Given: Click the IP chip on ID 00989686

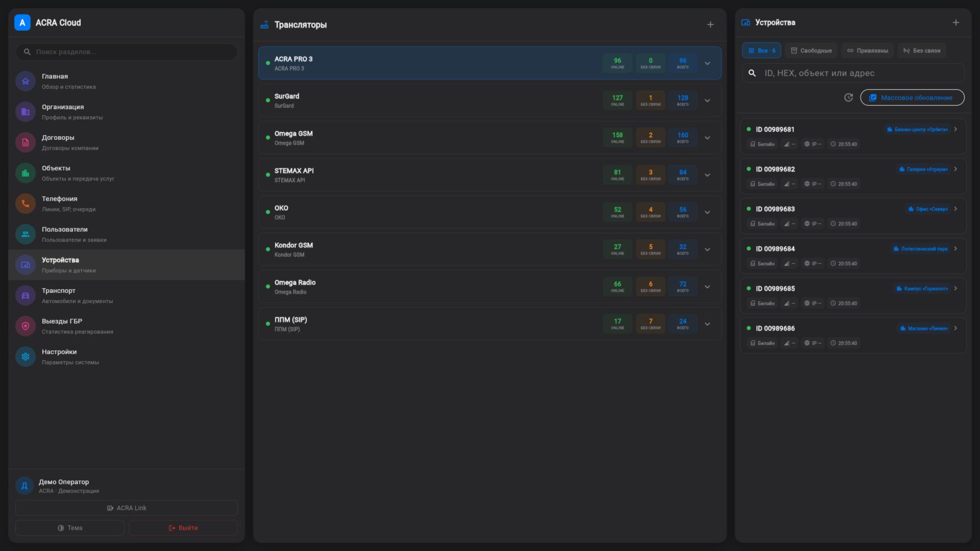Looking at the screenshot, I should (x=813, y=343).
